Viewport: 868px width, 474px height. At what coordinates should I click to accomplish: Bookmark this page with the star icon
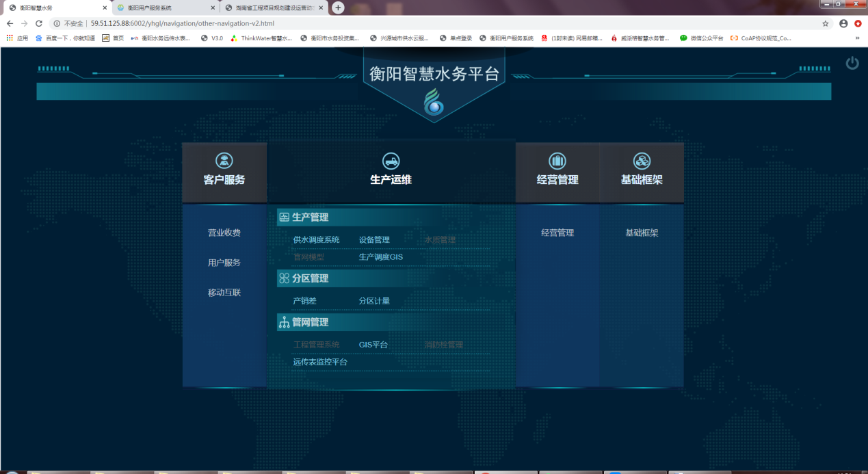[x=825, y=23]
